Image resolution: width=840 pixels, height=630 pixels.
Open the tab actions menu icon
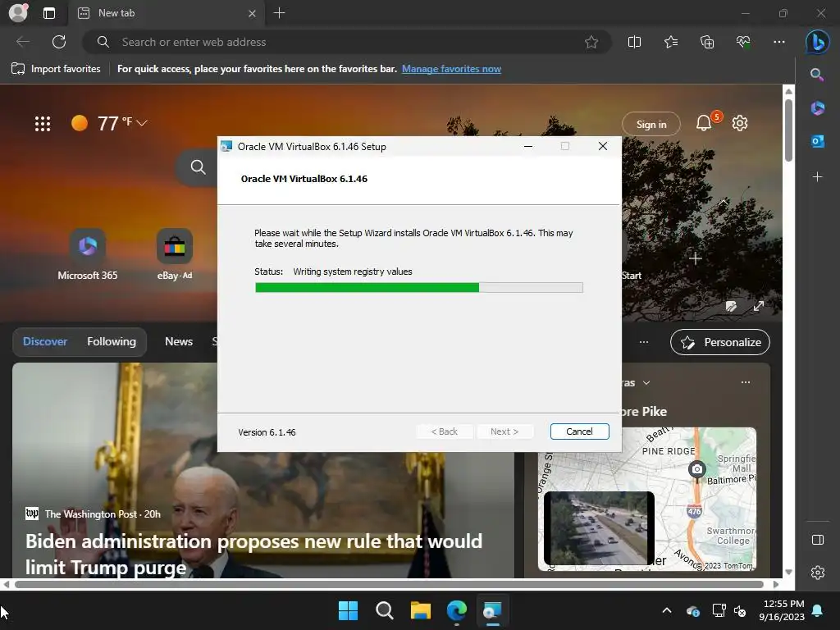coord(48,13)
